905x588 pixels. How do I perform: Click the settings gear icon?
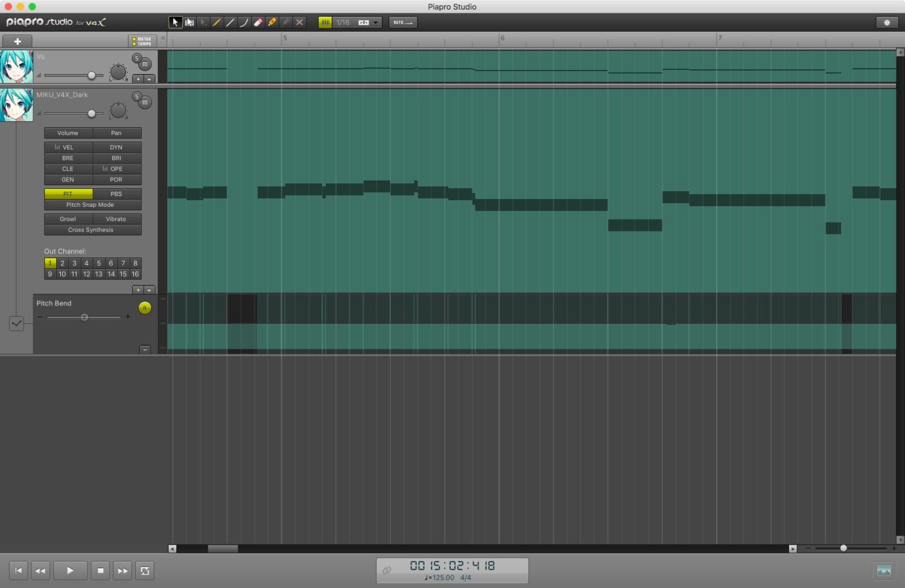[886, 22]
